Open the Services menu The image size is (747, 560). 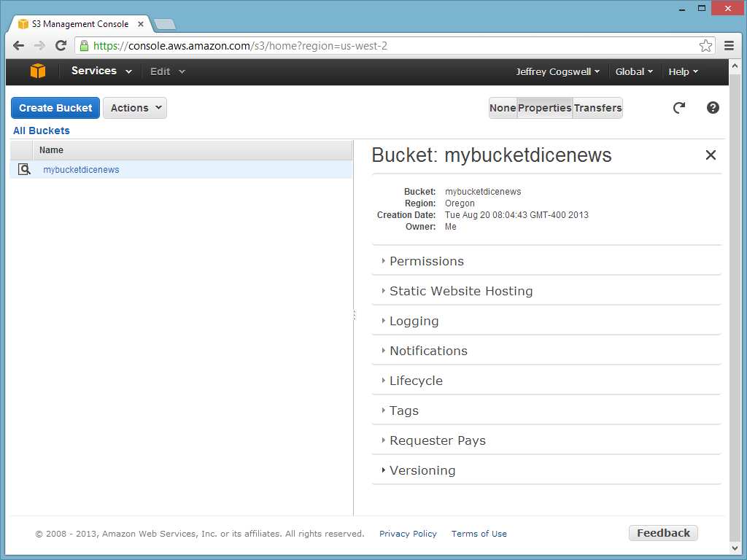[x=101, y=71]
